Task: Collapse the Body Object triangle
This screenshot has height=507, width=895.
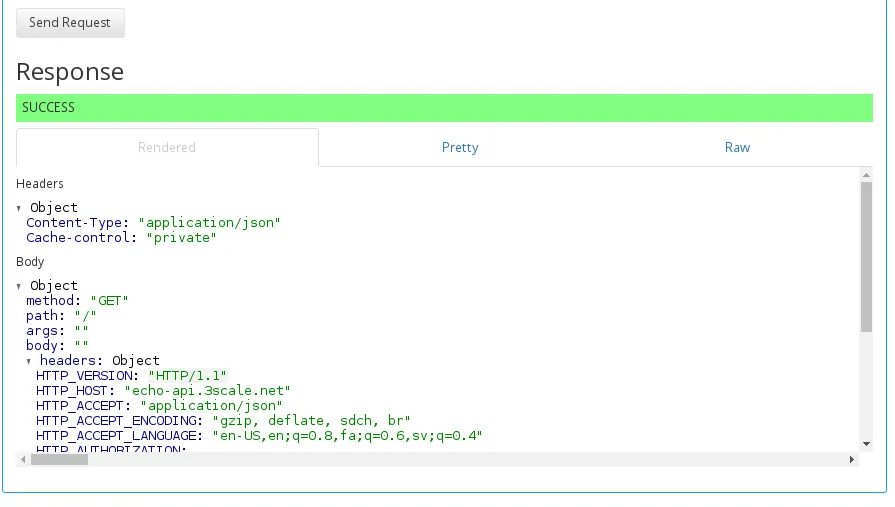Action: point(19,286)
